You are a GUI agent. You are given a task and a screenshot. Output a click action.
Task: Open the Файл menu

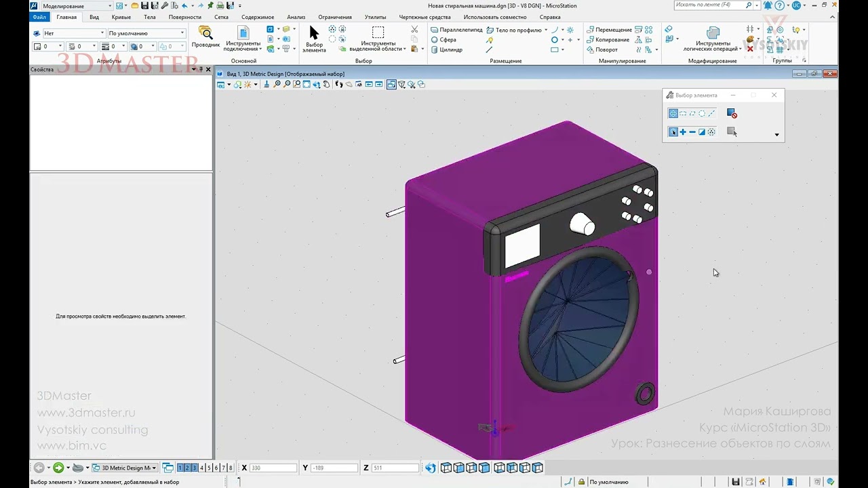click(x=39, y=17)
